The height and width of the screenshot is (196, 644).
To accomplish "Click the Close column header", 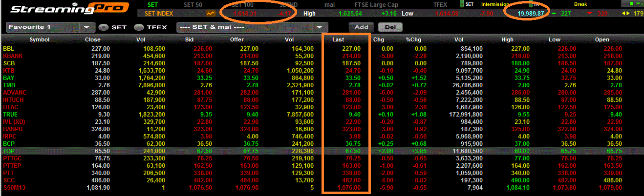I will pos(92,39).
